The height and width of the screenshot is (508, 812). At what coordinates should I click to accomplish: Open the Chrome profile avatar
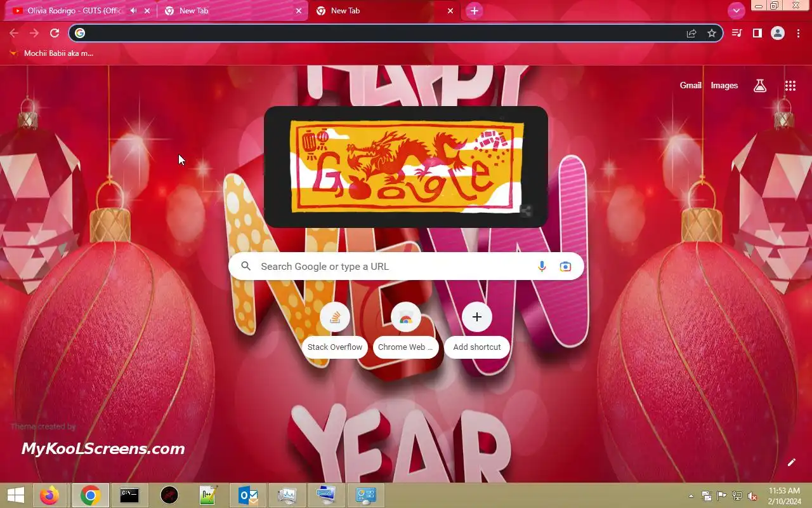(x=778, y=33)
